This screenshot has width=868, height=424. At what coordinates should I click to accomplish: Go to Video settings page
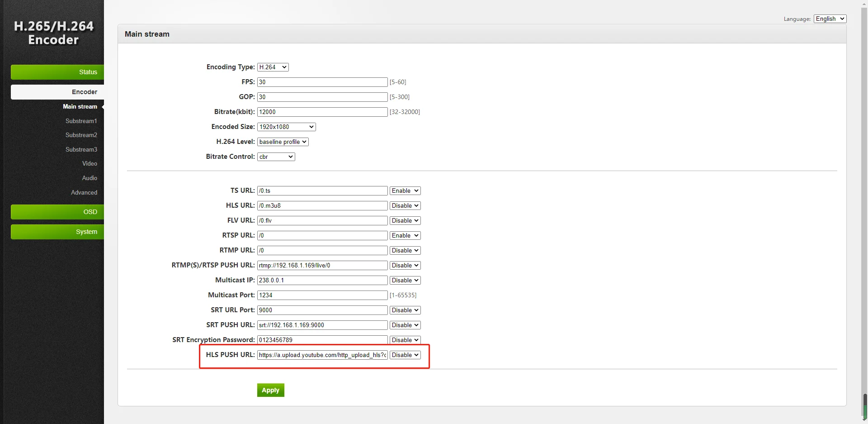tap(90, 163)
